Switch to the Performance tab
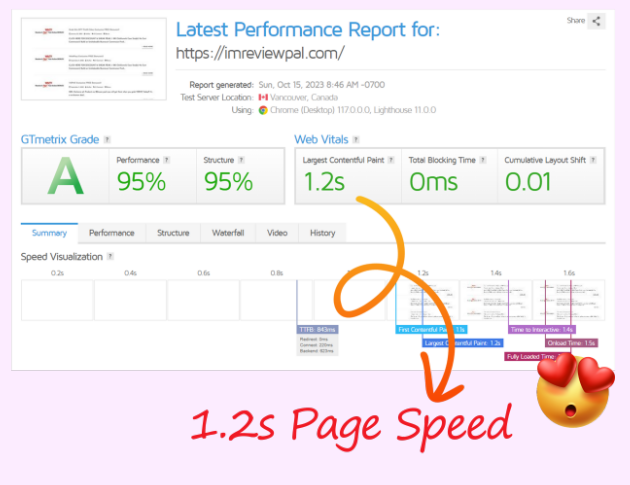 coord(112,233)
